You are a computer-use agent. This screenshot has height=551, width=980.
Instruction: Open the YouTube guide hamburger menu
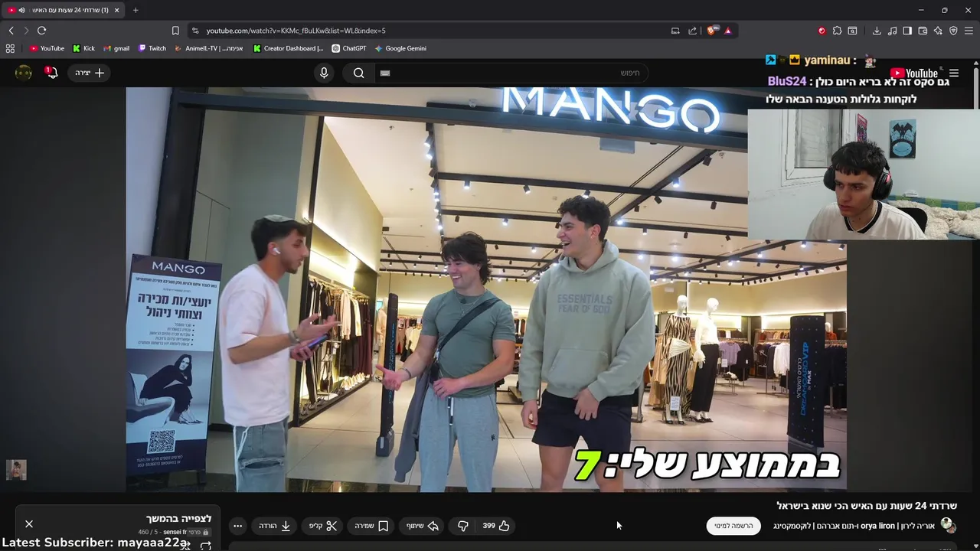(x=954, y=73)
